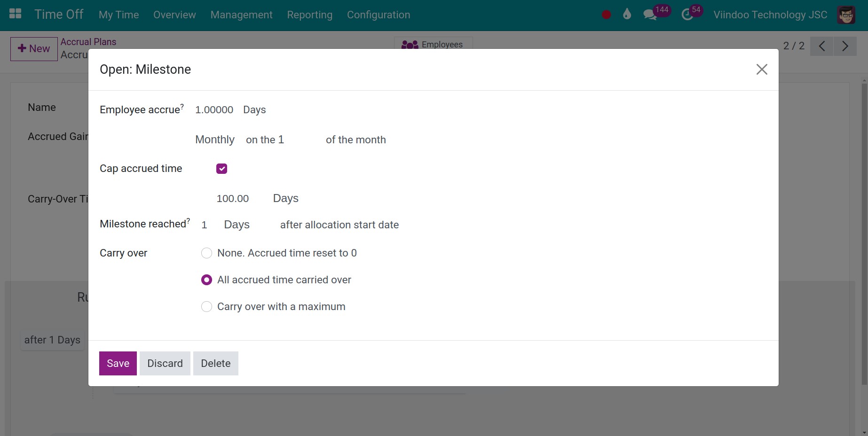Go to previous record arrow
Screen dimensions: 868x436
point(822,46)
